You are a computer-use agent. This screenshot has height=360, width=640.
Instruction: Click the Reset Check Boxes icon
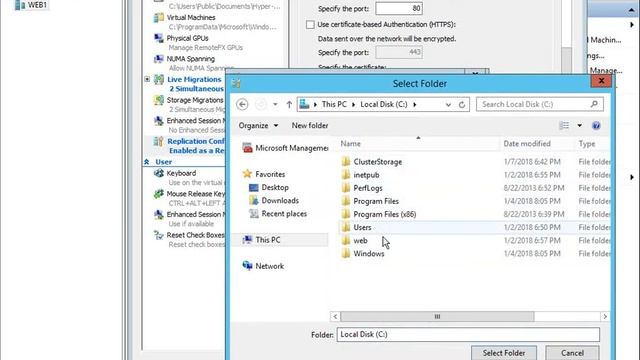[158, 235]
